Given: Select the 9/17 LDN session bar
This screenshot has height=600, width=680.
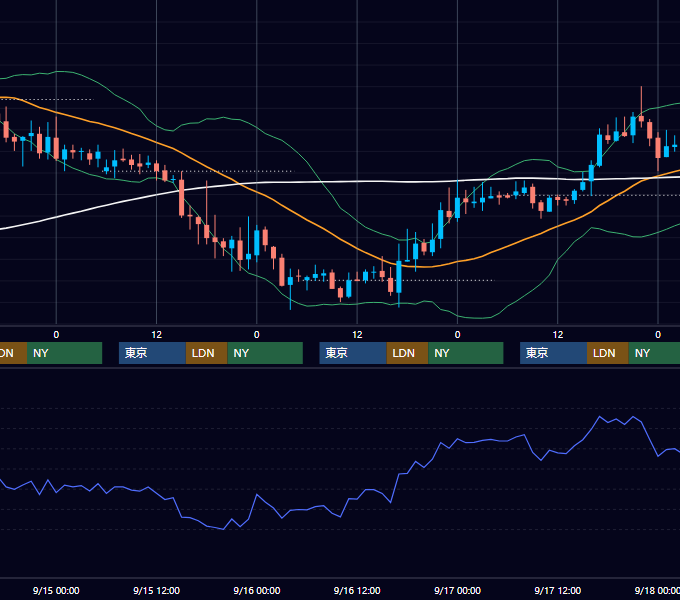Looking at the screenshot, I should (608, 353).
